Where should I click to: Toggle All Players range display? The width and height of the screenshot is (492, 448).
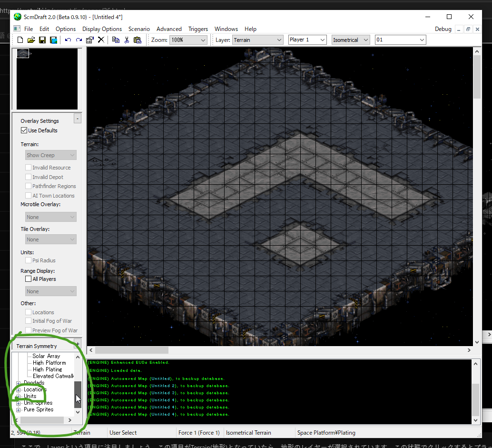coord(28,279)
